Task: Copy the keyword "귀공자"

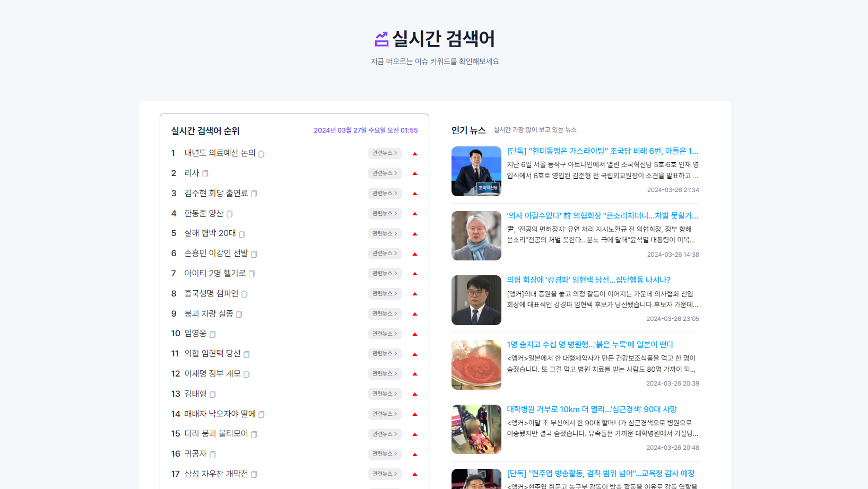Action: point(213,454)
